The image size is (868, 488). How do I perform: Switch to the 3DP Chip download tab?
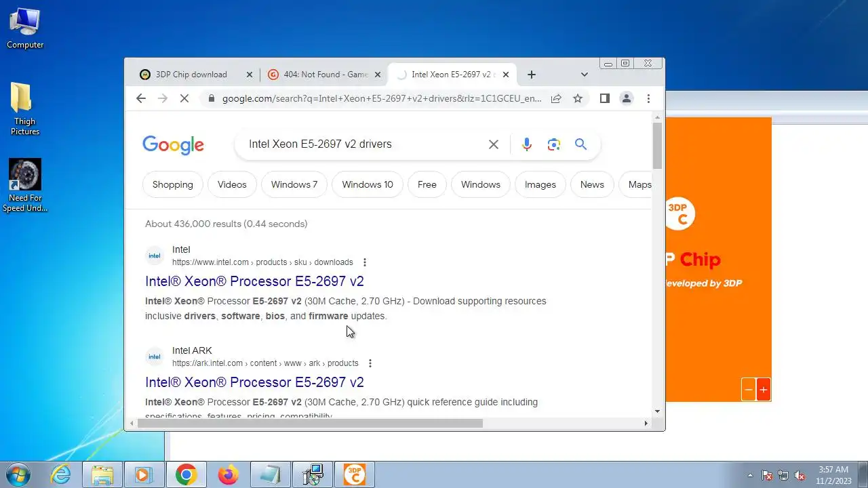click(x=191, y=75)
